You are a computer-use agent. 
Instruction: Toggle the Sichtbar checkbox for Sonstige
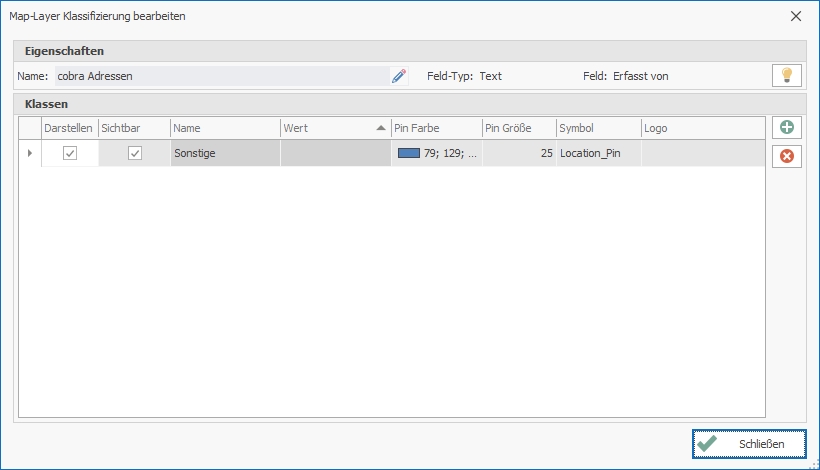click(135, 153)
